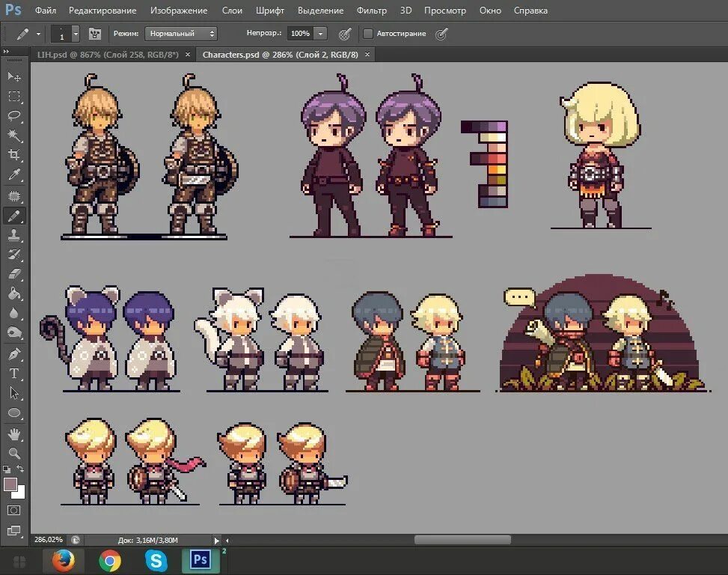Expand the toolbox with double arrows
The image size is (728, 575).
coord(6,51)
